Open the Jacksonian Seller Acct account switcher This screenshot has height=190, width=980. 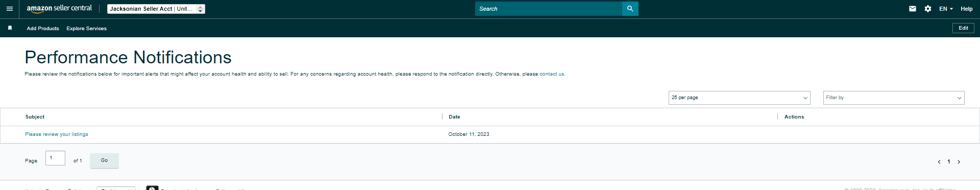tap(156, 9)
